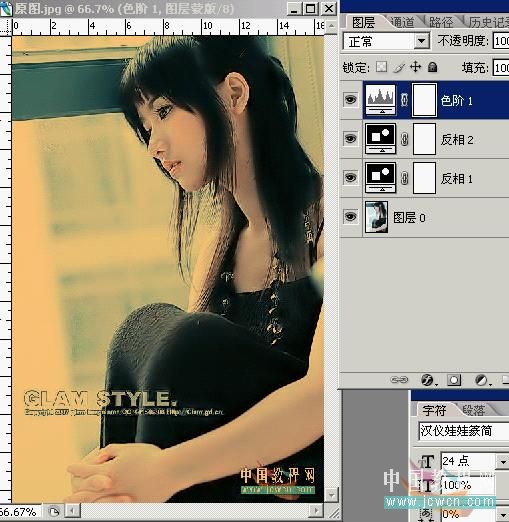This screenshot has height=522, width=509.
Task: Click the 反相 1 layer mask thumbnail
Action: tap(424, 178)
